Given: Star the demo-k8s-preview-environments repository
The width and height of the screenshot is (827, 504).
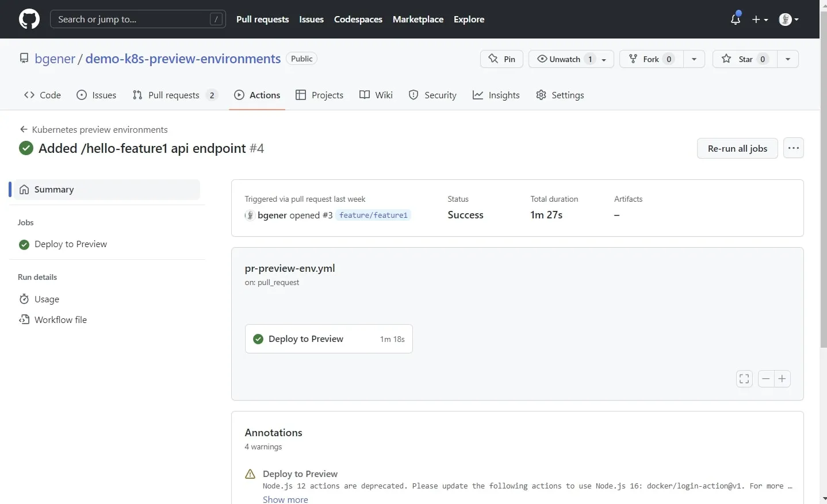Looking at the screenshot, I should 743,59.
